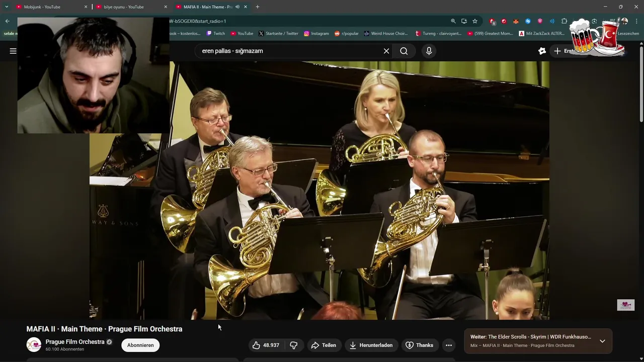
Task: Start voice search with the microphone
Action: [x=429, y=51]
